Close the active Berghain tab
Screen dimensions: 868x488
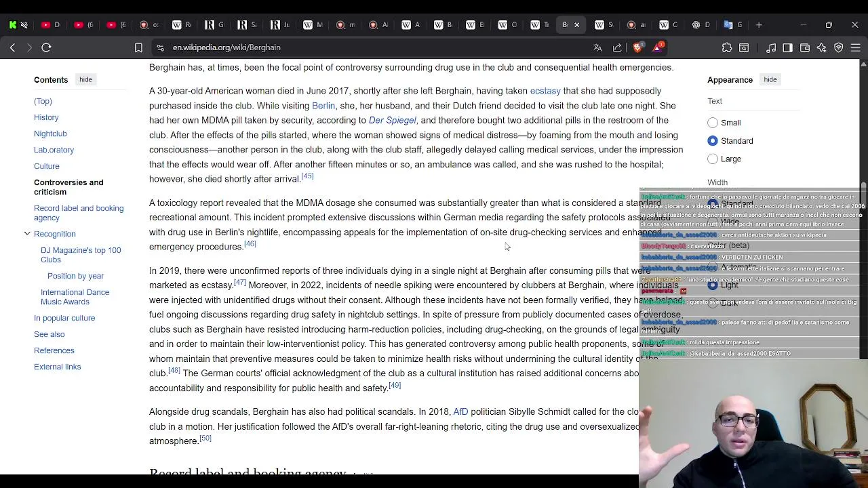[577, 25]
